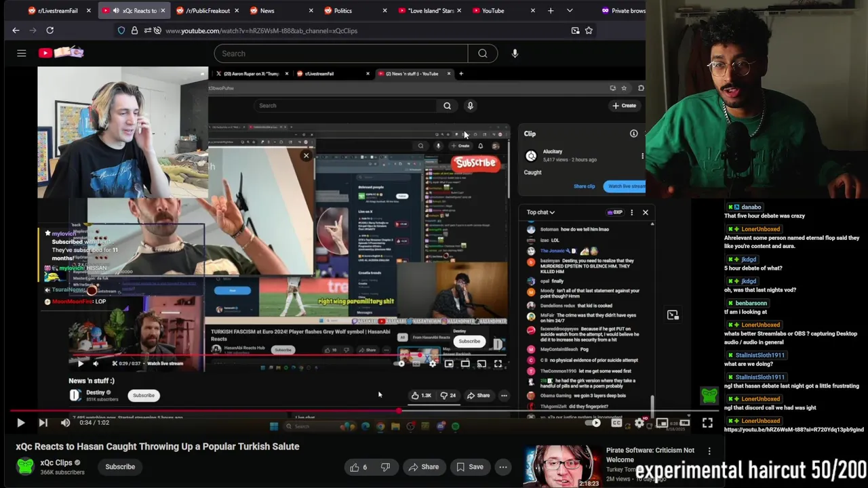Open the player settings gear menu

639,423
